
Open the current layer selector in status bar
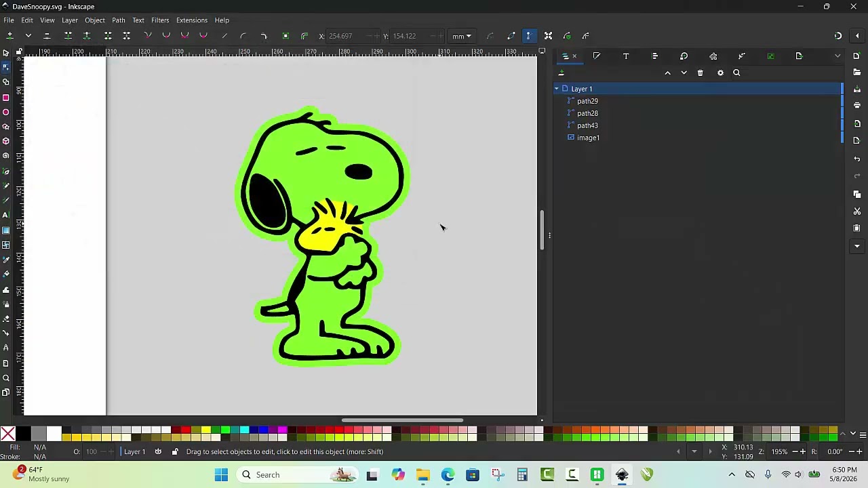134,452
